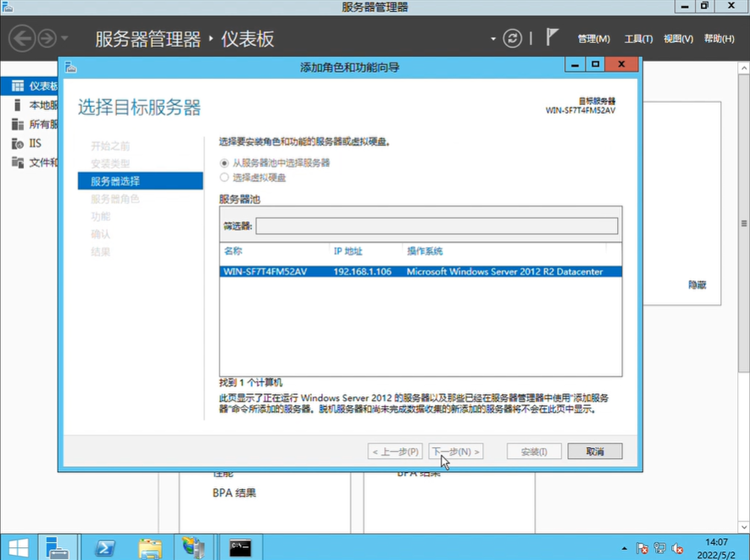The height and width of the screenshot is (560, 750).
Task: Click Microsoft Windows Server 2012 R2 Datacenter cell
Action: (504, 272)
